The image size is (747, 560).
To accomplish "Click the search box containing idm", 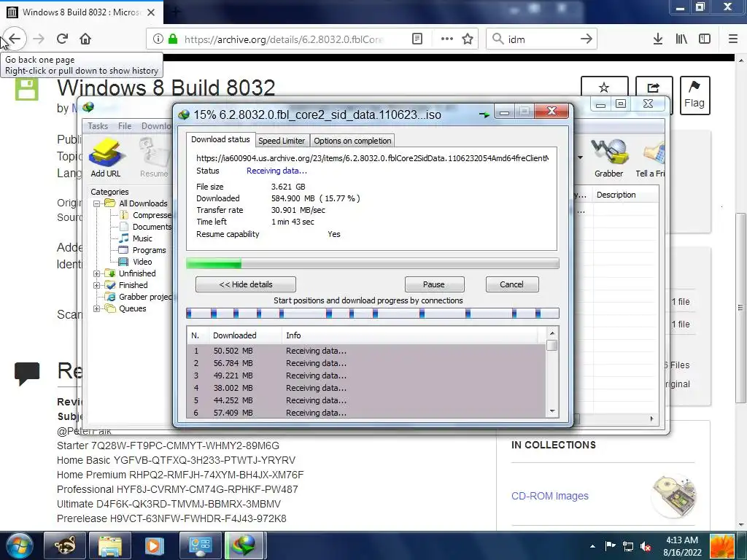I will click(542, 39).
